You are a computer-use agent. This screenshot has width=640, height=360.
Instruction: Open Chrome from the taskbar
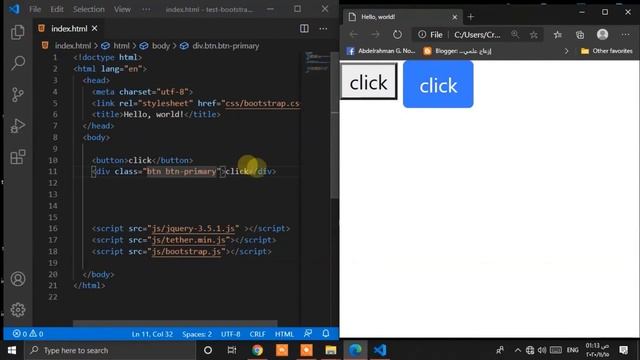[x=257, y=350]
